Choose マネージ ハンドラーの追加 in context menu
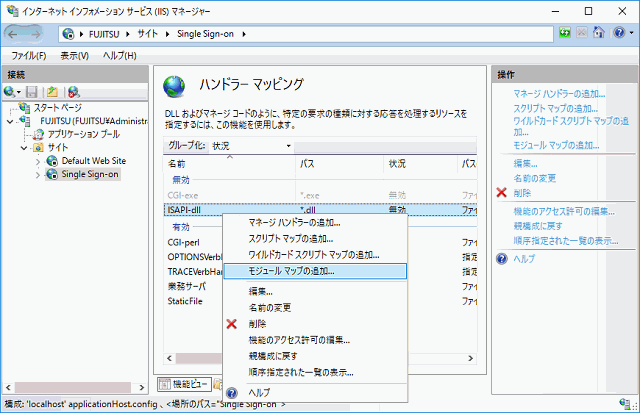 315,223
